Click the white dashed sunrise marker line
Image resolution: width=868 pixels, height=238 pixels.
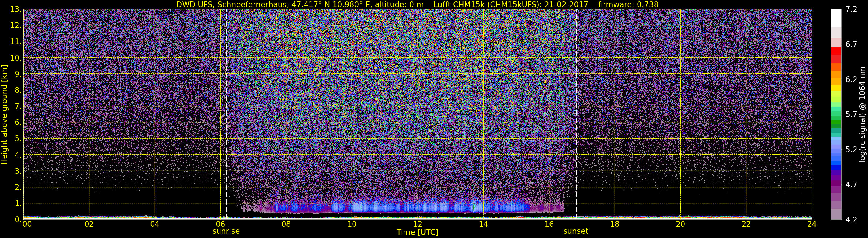(226, 114)
